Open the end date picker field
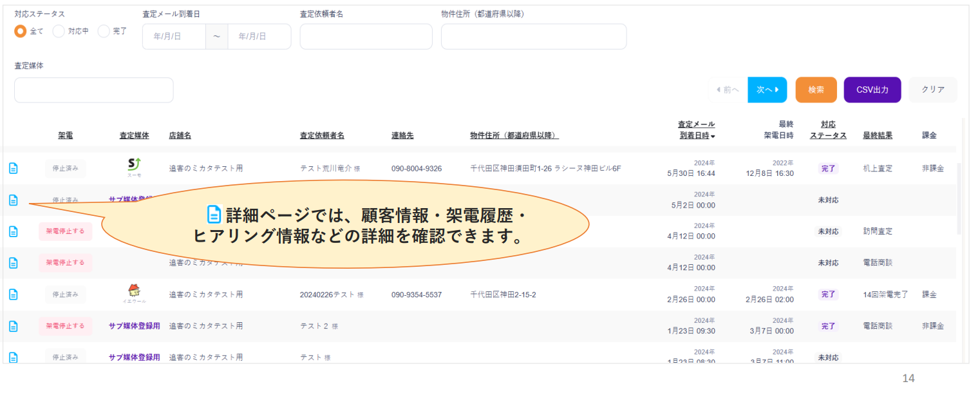Viewport: 980px width, 395px height. point(259,37)
